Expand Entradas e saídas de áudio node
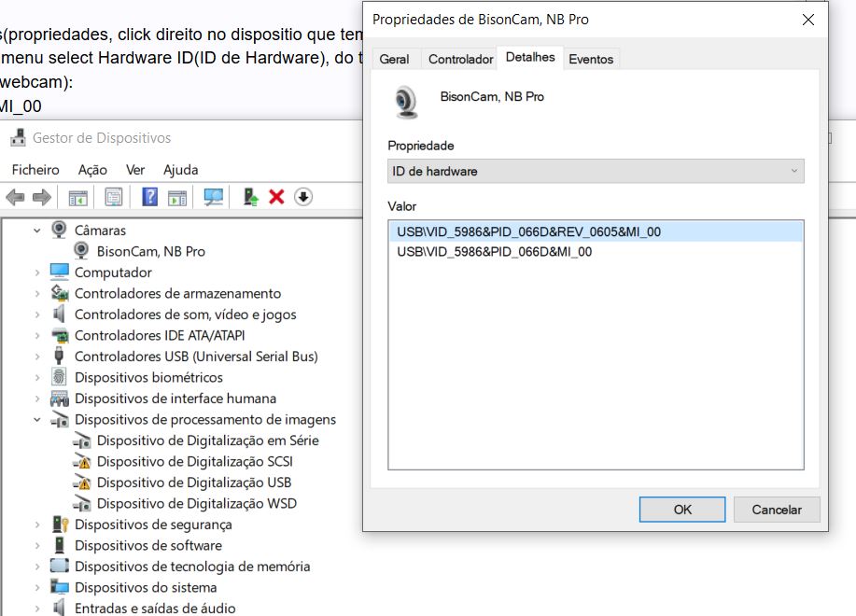The height and width of the screenshot is (616, 856). (37, 609)
